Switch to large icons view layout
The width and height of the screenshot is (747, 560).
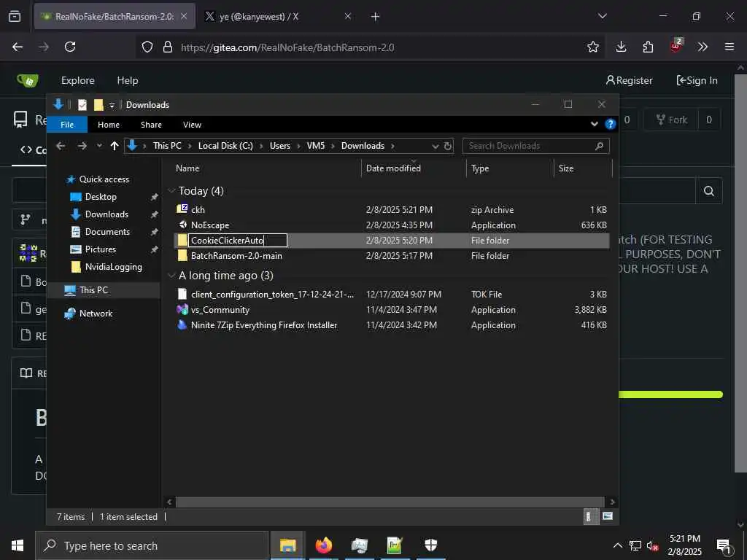tap(608, 516)
